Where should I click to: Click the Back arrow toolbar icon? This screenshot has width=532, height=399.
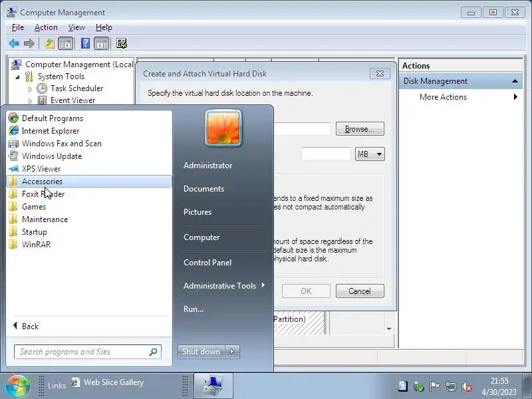(14, 43)
